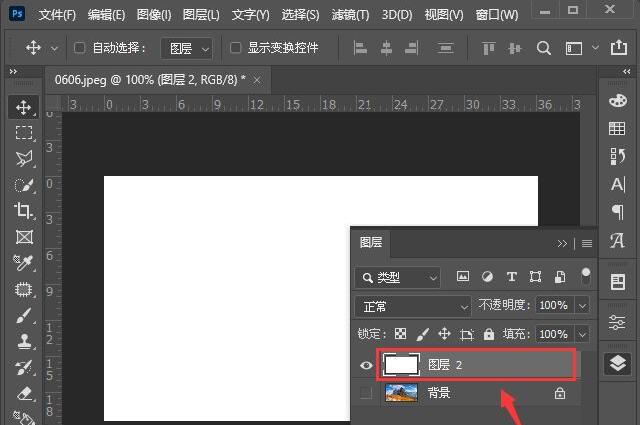Select the Move tool in left toolbar
640x425 pixels.
pos(24,107)
